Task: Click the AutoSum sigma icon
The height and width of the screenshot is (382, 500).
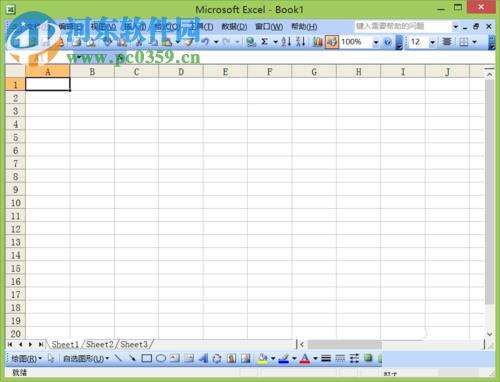Action: 264,42
